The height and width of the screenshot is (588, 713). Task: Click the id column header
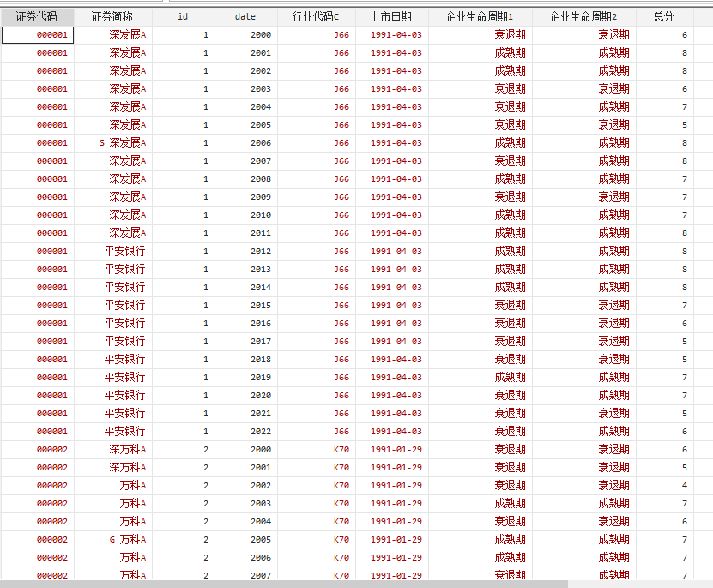[183, 16]
